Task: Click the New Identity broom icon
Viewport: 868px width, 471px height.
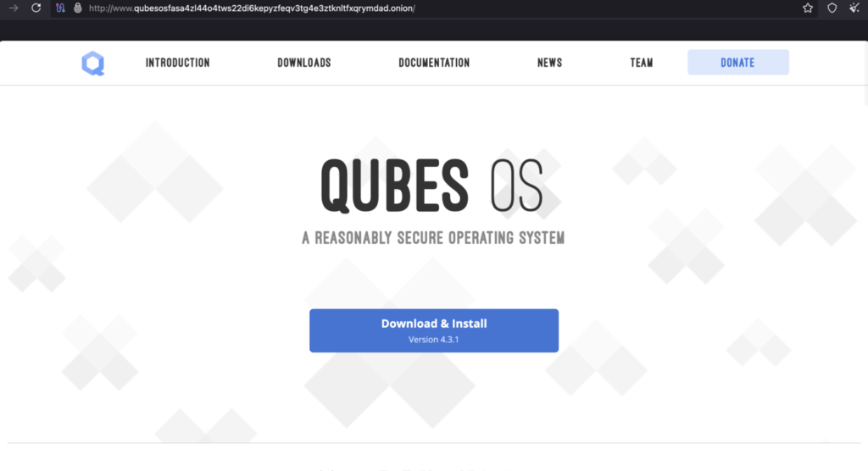Action: tap(854, 8)
